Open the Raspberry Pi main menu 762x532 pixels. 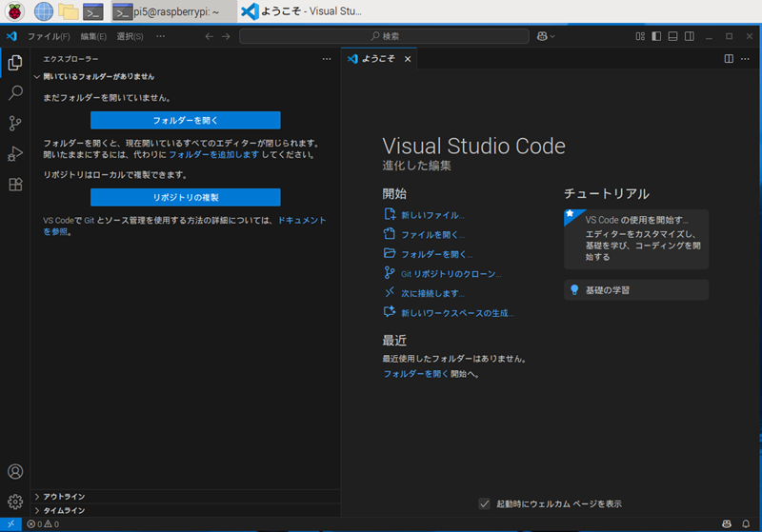click(14, 11)
